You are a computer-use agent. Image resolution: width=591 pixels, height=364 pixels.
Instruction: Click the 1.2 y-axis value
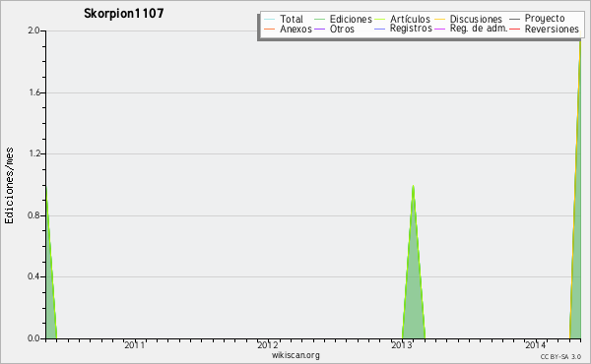coord(33,153)
